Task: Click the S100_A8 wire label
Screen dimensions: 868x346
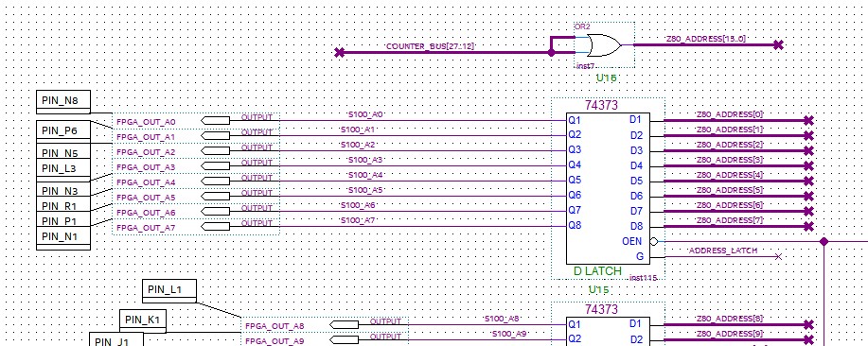Action: (x=502, y=319)
